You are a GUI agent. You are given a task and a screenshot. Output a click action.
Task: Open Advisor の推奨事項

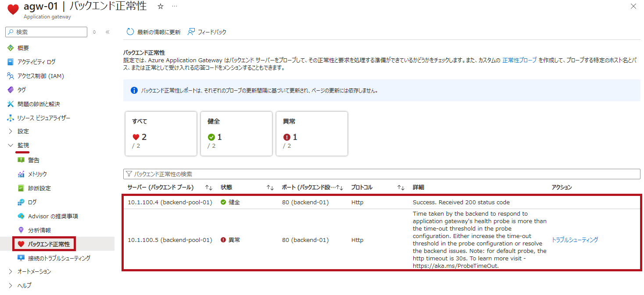[x=53, y=216]
